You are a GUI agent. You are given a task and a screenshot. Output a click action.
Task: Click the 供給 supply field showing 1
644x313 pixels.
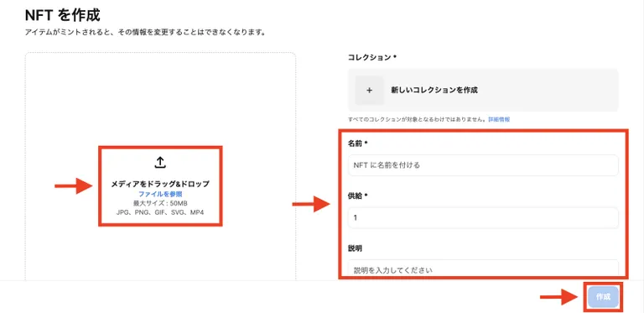483,217
